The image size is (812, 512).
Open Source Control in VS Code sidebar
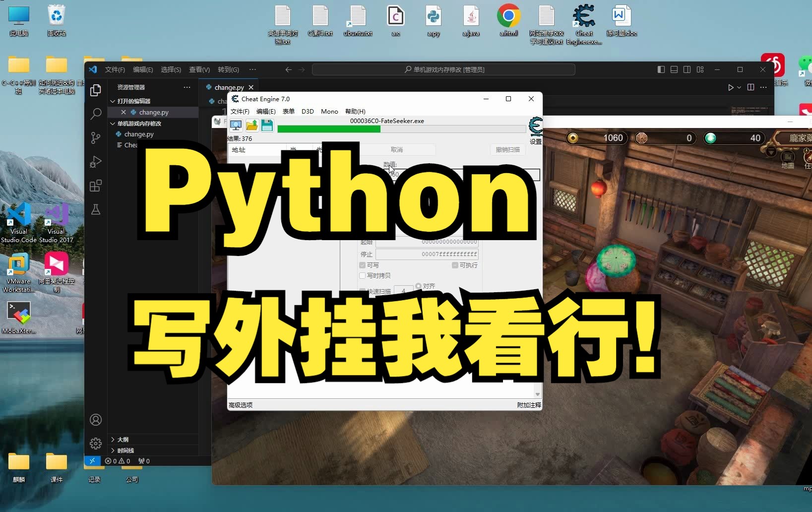pyautogui.click(x=96, y=138)
